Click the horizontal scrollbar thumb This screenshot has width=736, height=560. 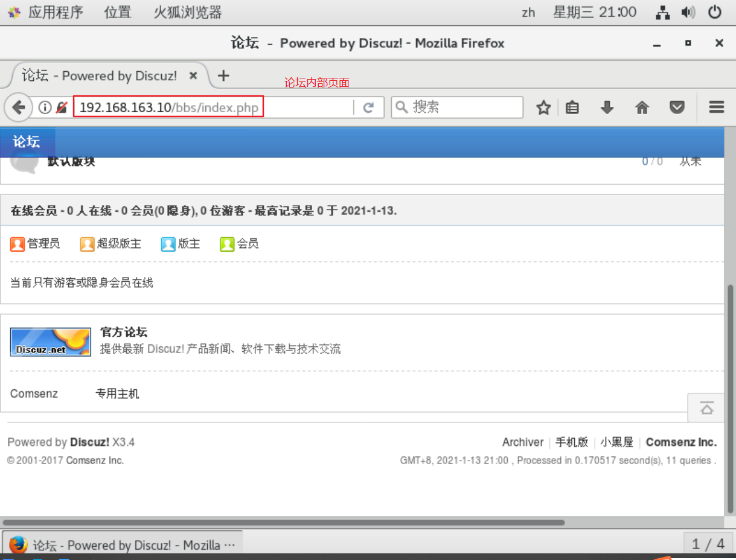point(283,523)
